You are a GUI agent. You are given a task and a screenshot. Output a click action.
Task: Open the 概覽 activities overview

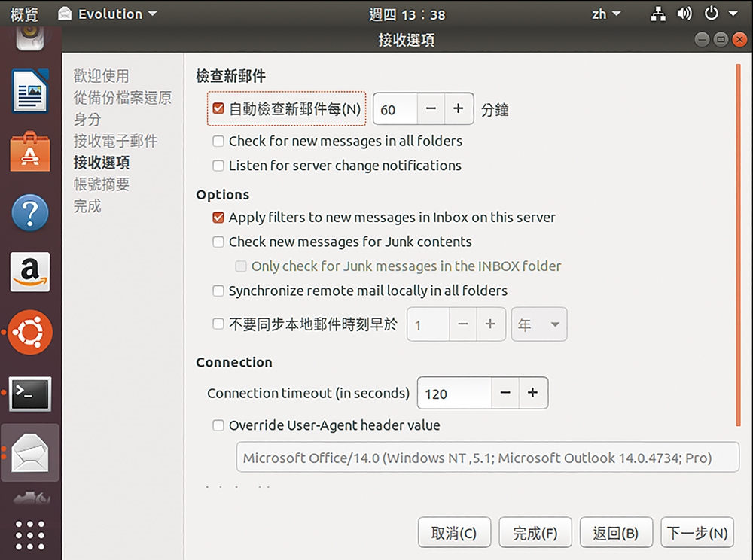point(24,14)
